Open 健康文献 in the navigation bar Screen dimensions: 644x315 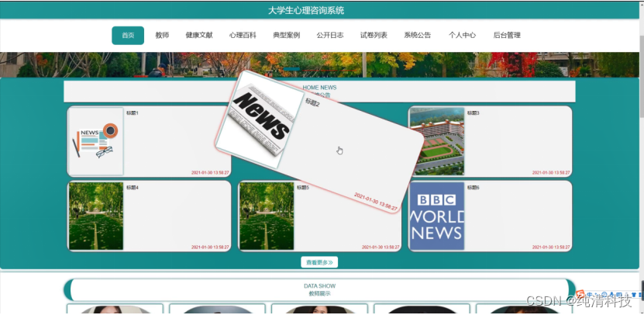tap(199, 36)
